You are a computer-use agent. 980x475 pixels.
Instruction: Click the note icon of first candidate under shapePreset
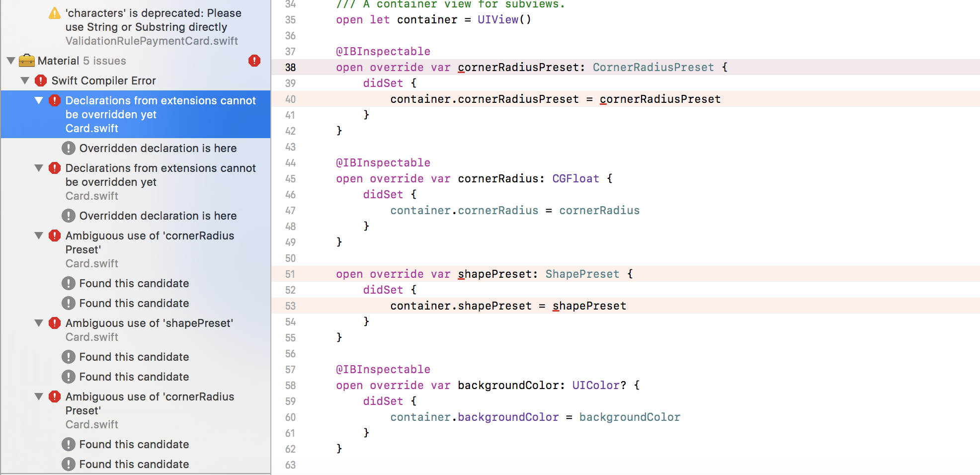tap(69, 357)
